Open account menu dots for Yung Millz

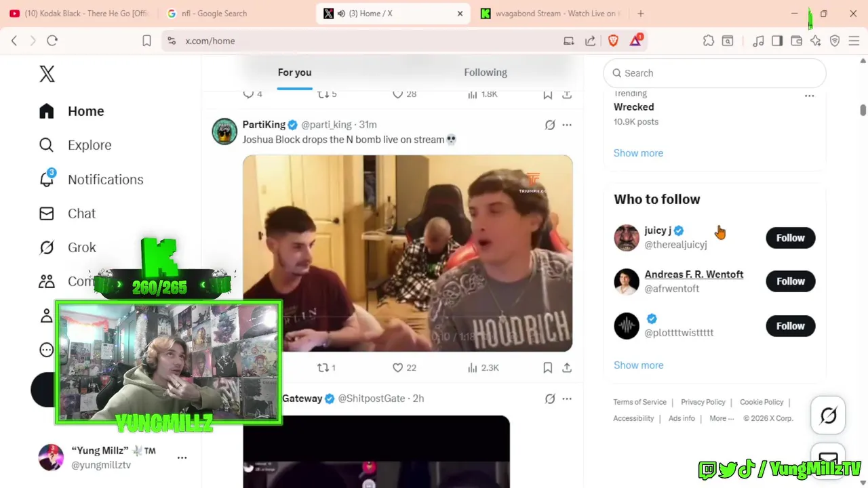(x=182, y=457)
